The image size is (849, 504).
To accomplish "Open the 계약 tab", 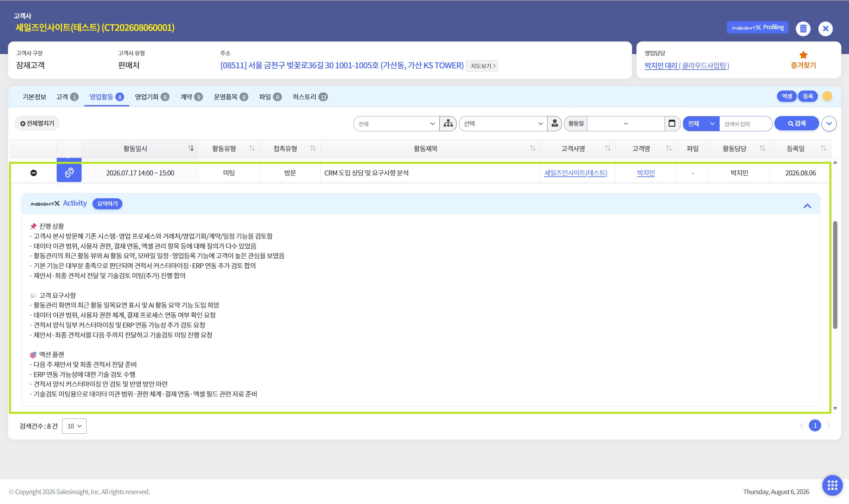I will pyautogui.click(x=191, y=97).
